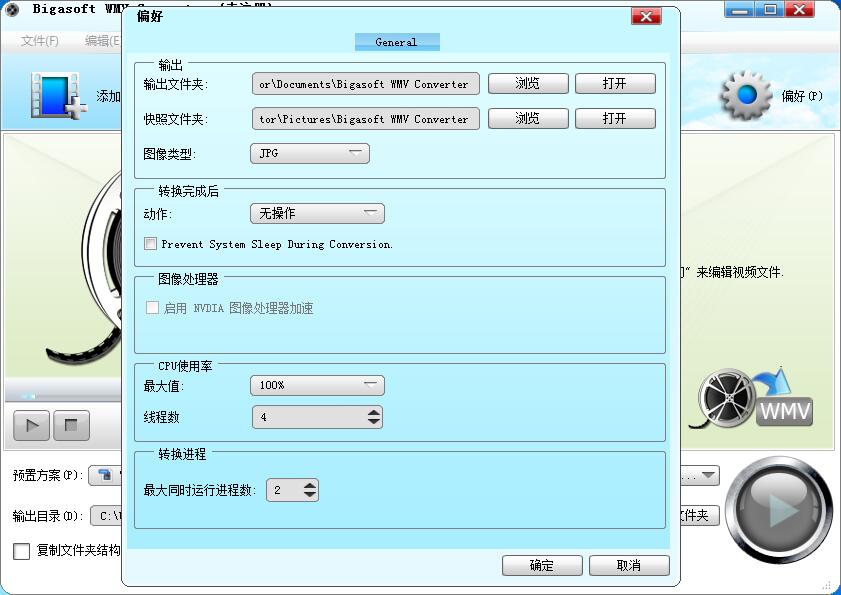Close the Bigasoft main window
The width and height of the screenshot is (841, 595).
(800, 9)
